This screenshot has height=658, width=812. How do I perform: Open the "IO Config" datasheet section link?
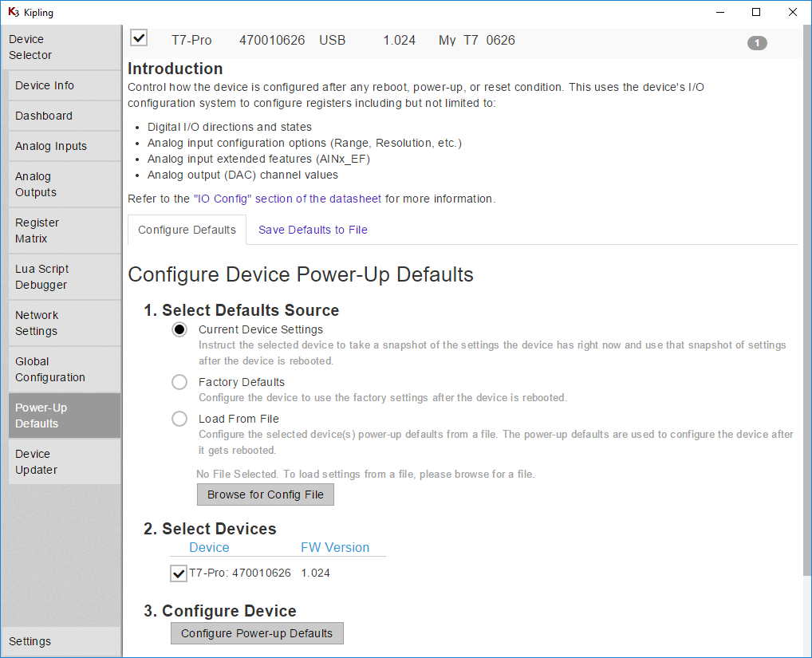point(287,199)
